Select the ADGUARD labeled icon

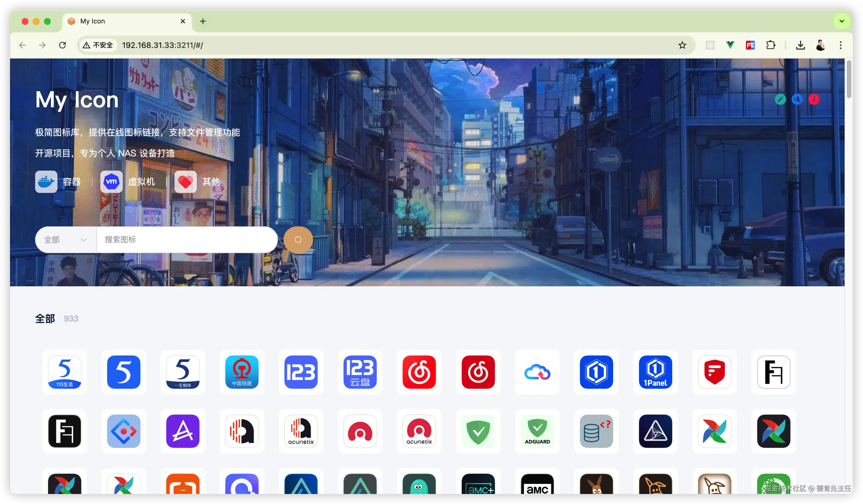click(x=537, y=431)
